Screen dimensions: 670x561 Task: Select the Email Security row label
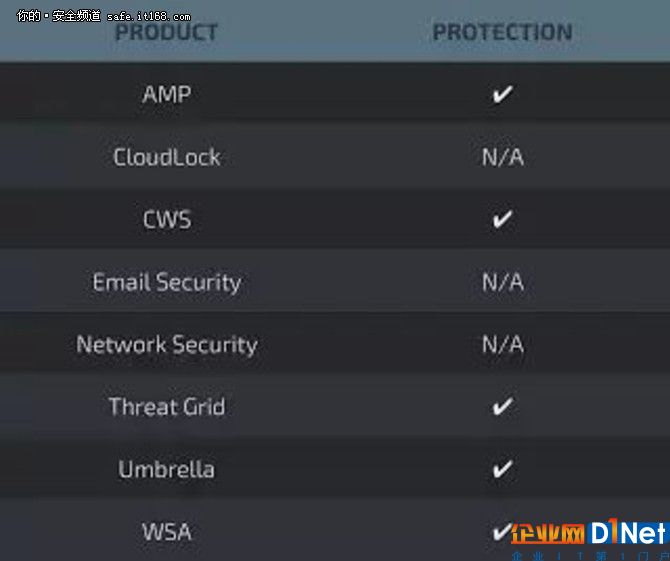coord(167,282)
